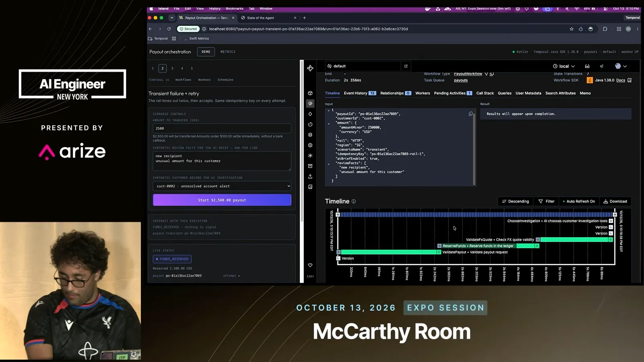Open Event History tab

point(360,93)
